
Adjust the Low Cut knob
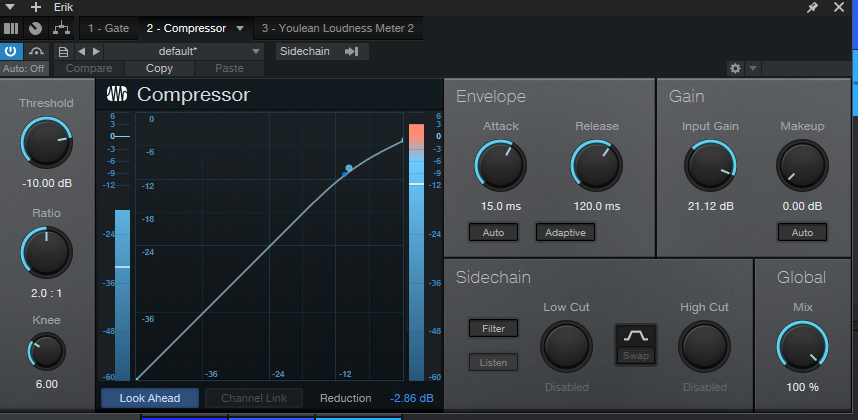click(566, 347)
